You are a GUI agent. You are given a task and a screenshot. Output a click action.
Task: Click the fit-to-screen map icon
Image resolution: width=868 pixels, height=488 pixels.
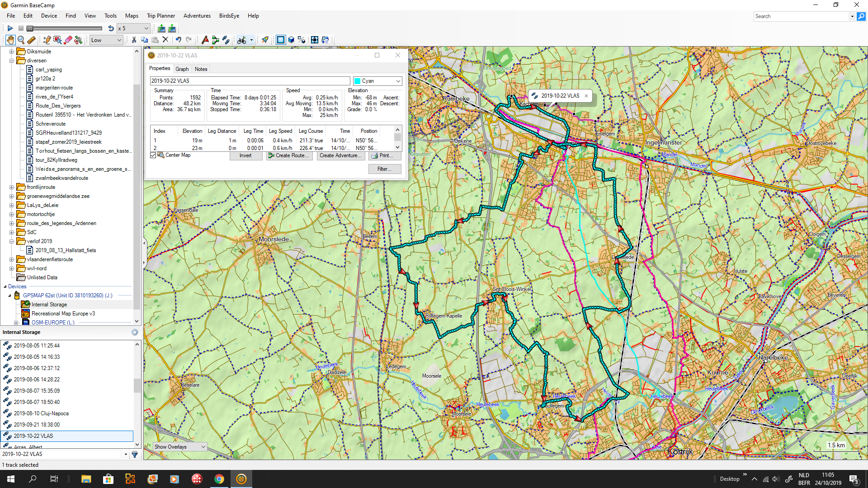pos(315,40)
